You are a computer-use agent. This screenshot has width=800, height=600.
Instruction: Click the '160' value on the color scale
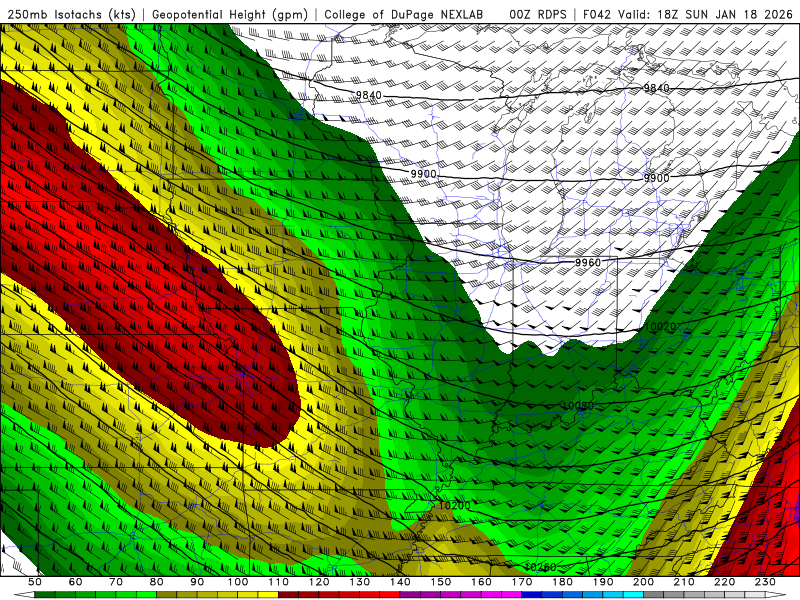pos(481,582)
